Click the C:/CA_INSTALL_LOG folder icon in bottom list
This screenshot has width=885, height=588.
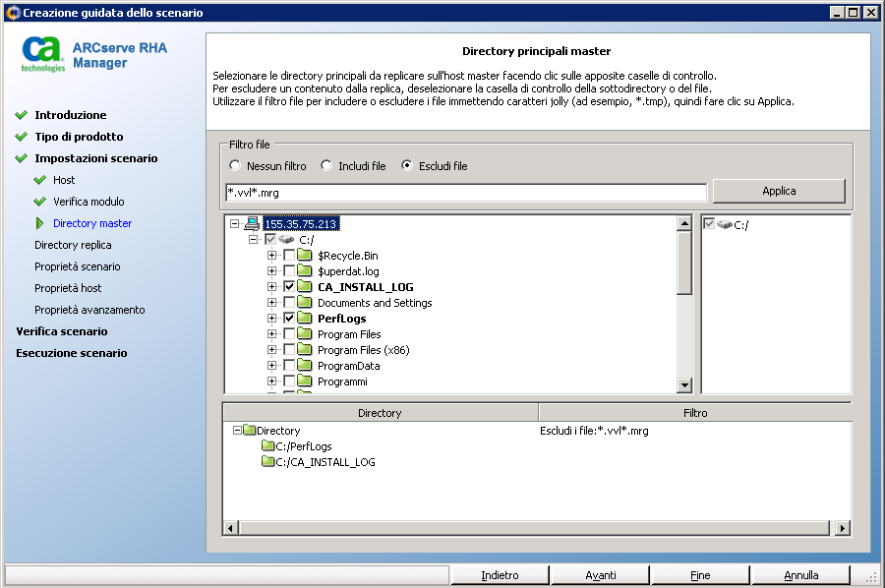[267, 462]
